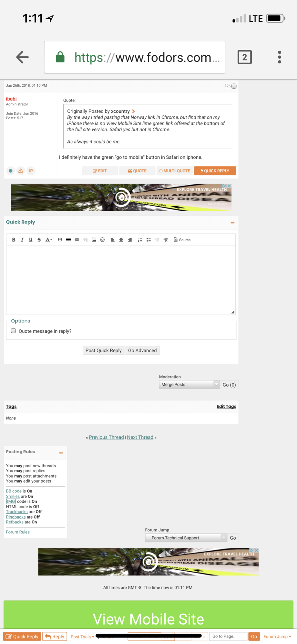Viewport: 297px width, 644px height.
Task: Click the report post warning icon
Action: pyautogui.click(x=21, y=171)
